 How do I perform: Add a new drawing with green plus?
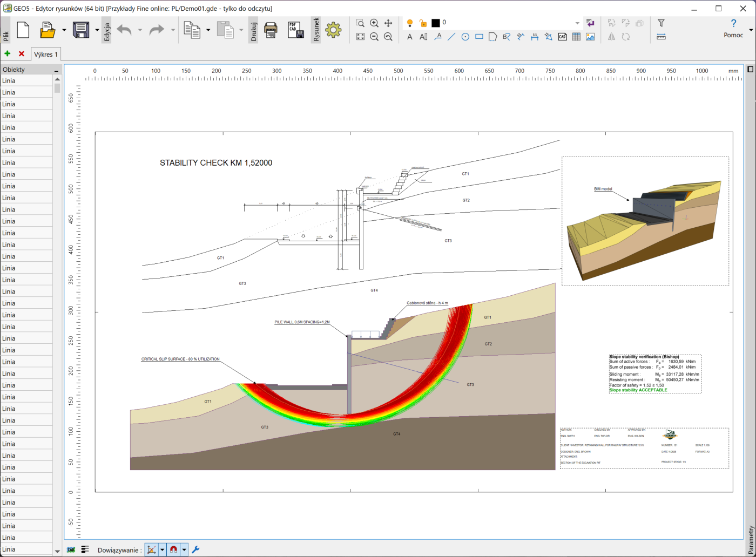[x=8, y=54]
